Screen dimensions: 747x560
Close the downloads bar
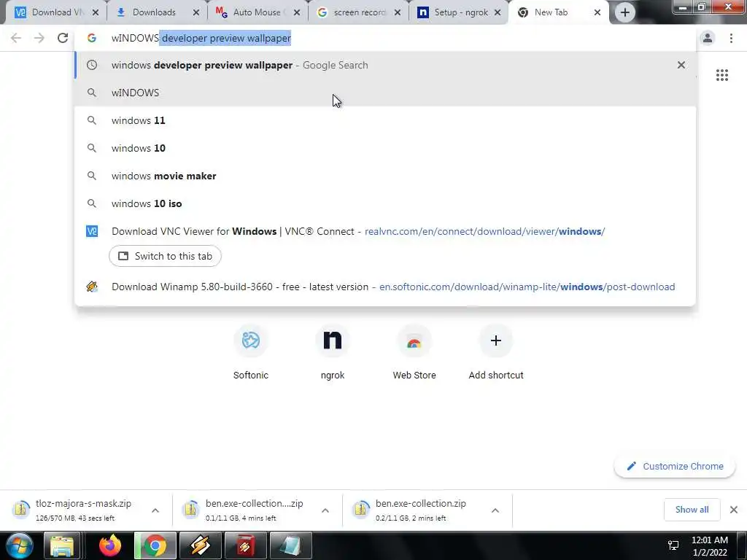pos(734,510)
